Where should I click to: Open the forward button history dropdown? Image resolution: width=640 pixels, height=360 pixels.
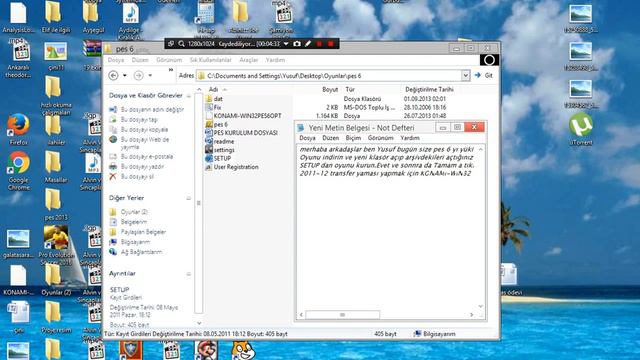pos(150,76)
